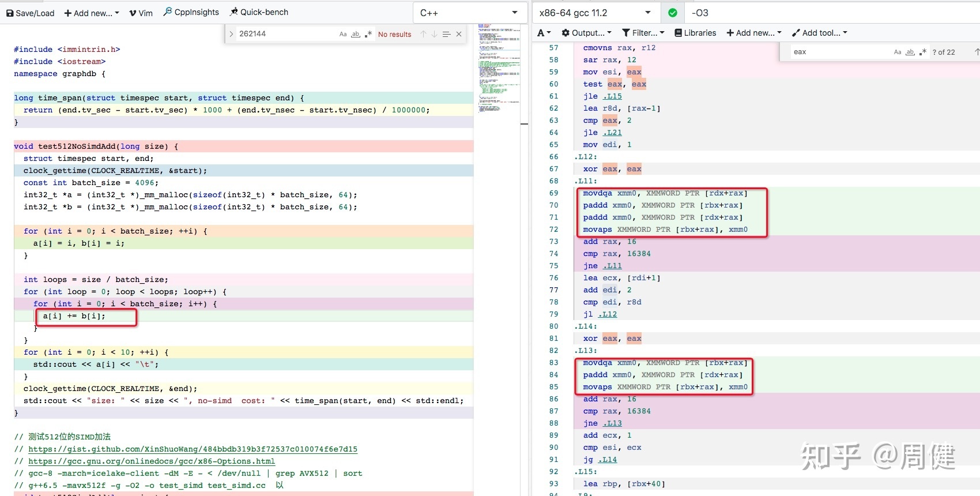Open the C++ language dropdown
The width and height of the screenshot is (980, 496).
469,13
